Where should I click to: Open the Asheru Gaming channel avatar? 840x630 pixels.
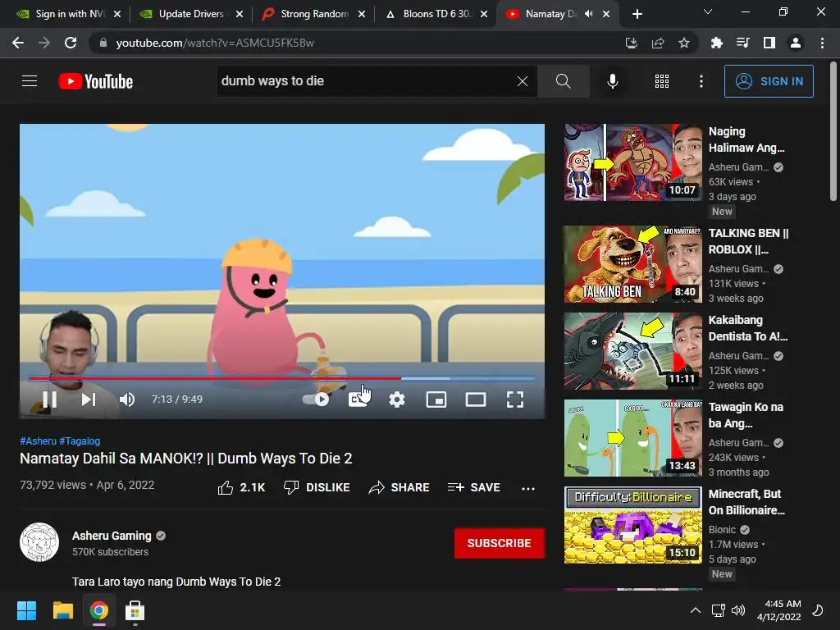(x=39, y=542)
